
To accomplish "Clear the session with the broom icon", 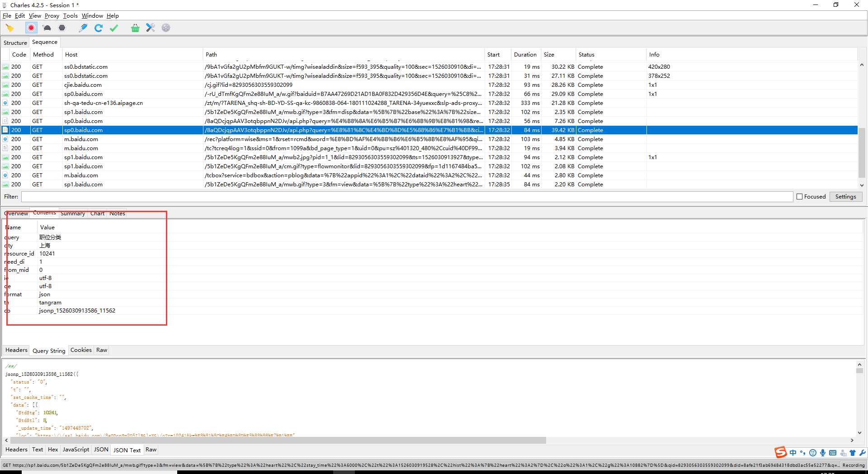I will 9,28.
